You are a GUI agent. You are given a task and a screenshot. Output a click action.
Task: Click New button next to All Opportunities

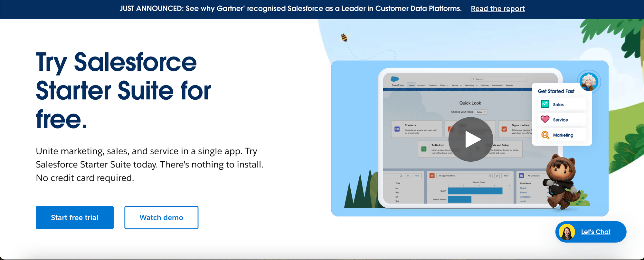click(506, 176)
